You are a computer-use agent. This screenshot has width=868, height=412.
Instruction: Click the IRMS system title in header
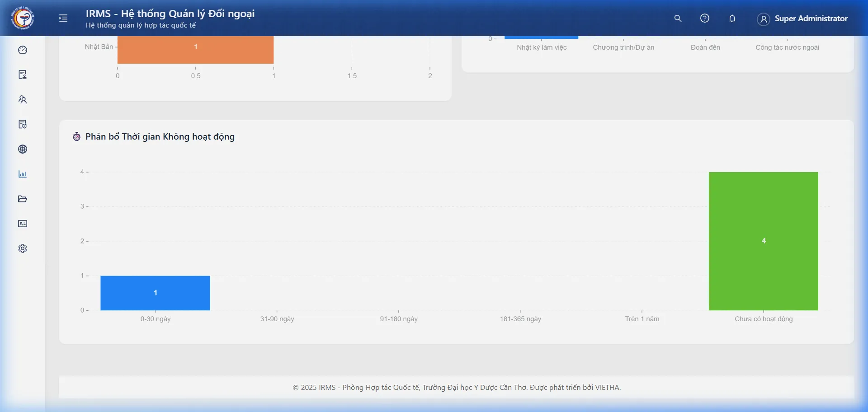[x=170, y=14]
